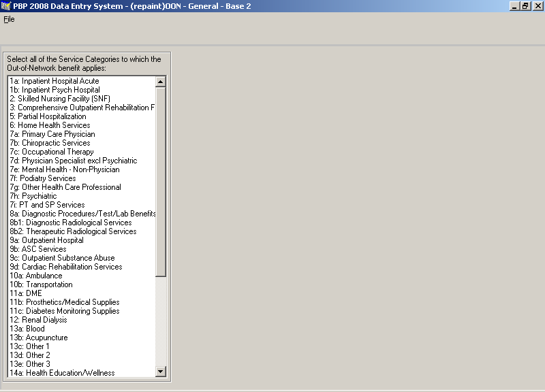545x392 pixels.
Task: Select '9d: Cardiac Rehabilitation Services'
Action: [x=82, y=267]
